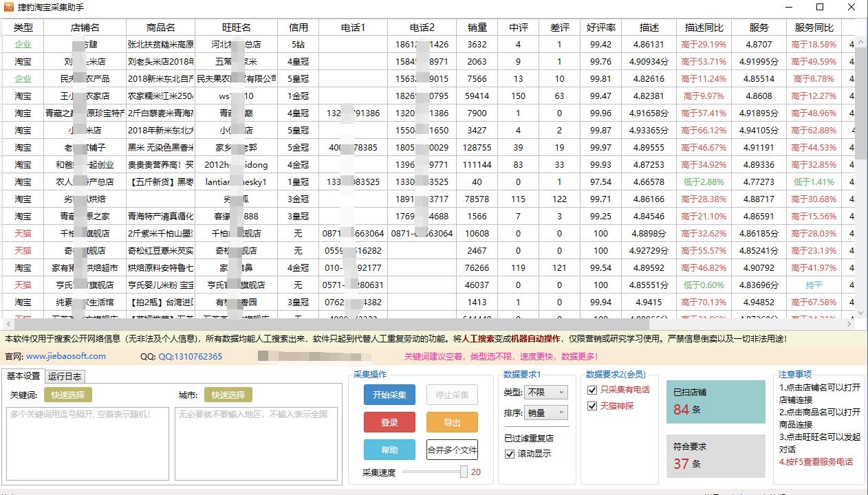The height and width of the screenshot is (495, 868).
Task: Click the horizontal scrollbar's left arrow
Action: pos(8,324)
